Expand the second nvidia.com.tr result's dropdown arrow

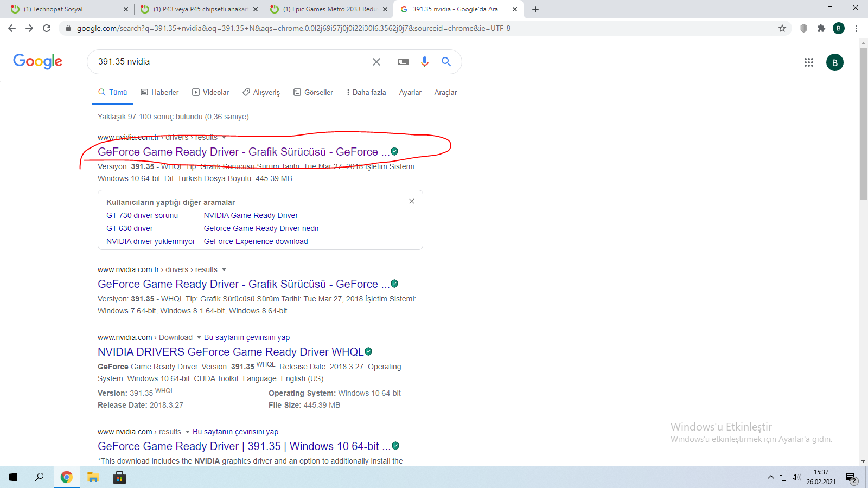coord(224,270)
